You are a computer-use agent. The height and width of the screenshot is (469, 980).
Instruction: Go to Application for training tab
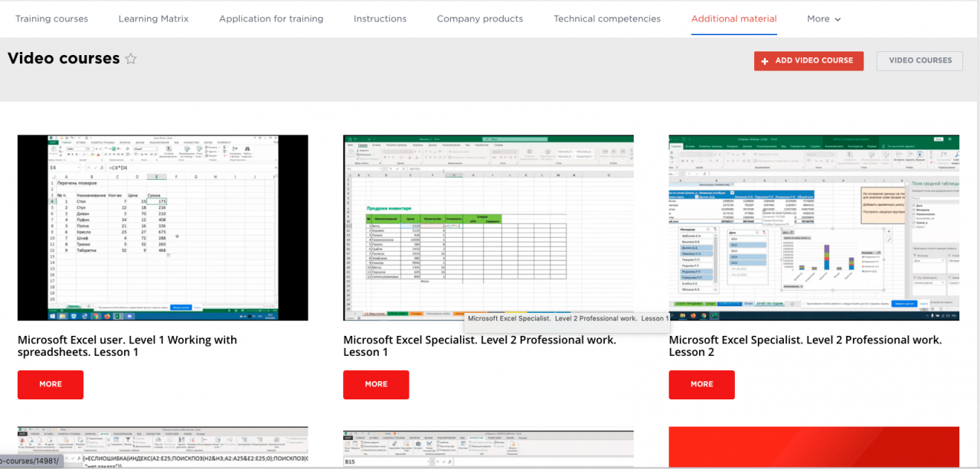(x=271, y=18)
